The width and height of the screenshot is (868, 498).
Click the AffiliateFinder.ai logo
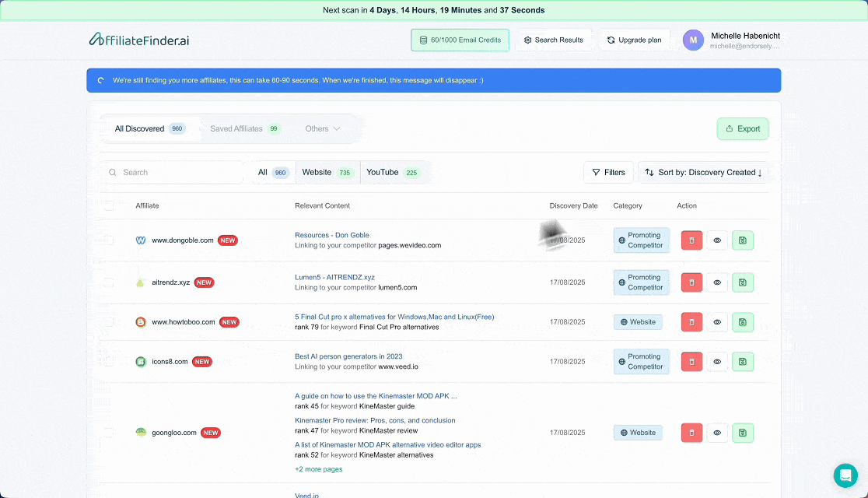pos(139,40)
